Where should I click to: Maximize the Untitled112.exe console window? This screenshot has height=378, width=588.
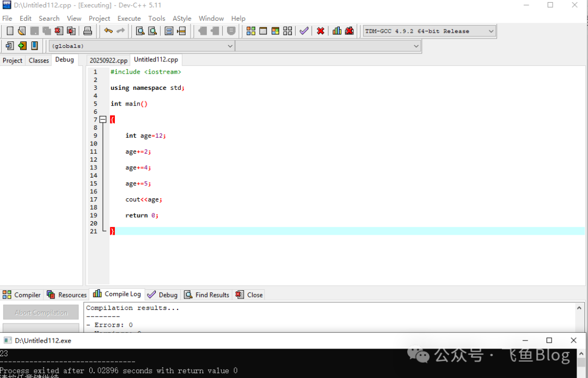(549, 340)
